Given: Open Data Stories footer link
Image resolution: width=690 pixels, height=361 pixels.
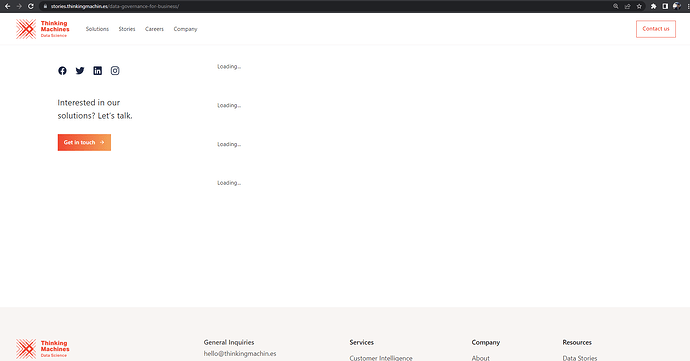Looking at the screenshot, I should [x=580, y=358].
